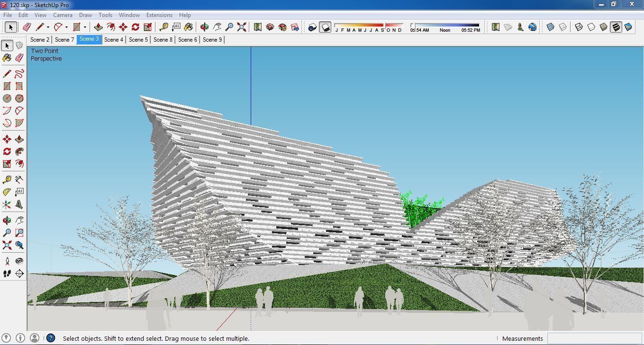This screenshot has height=345, width=644.
Task: Pick the Move tool in top toolbar
Action: (123, 27)
